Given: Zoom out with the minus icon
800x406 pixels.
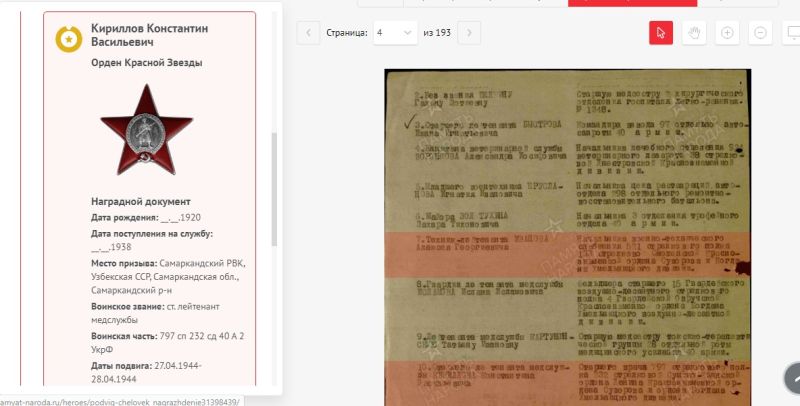Looking at the screenshot, I should click(x=760, y=33).
